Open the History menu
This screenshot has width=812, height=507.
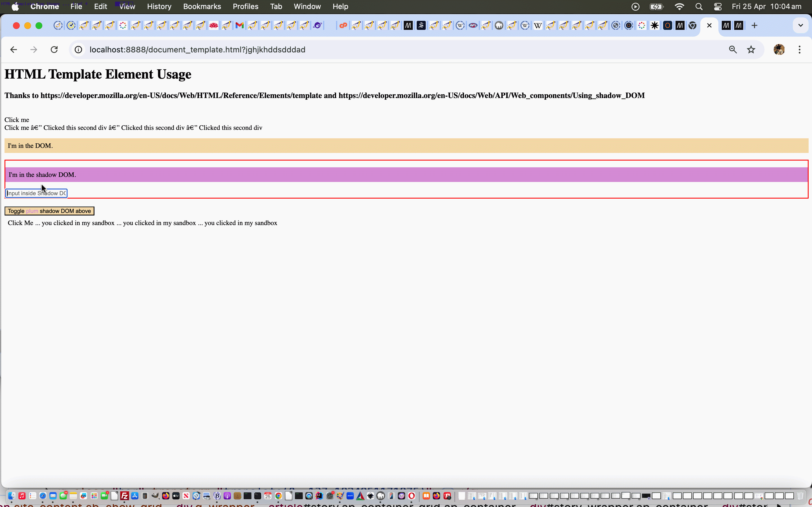tap(159, 7)
